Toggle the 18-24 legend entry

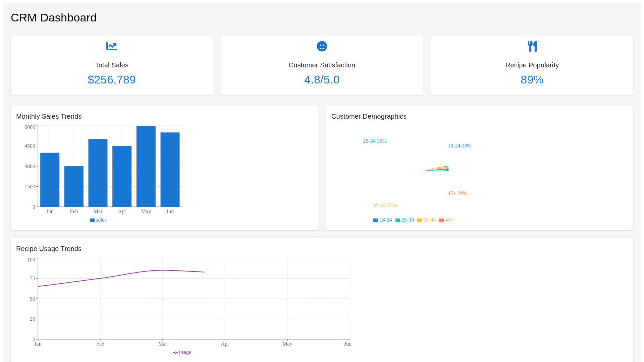point(383,220)
